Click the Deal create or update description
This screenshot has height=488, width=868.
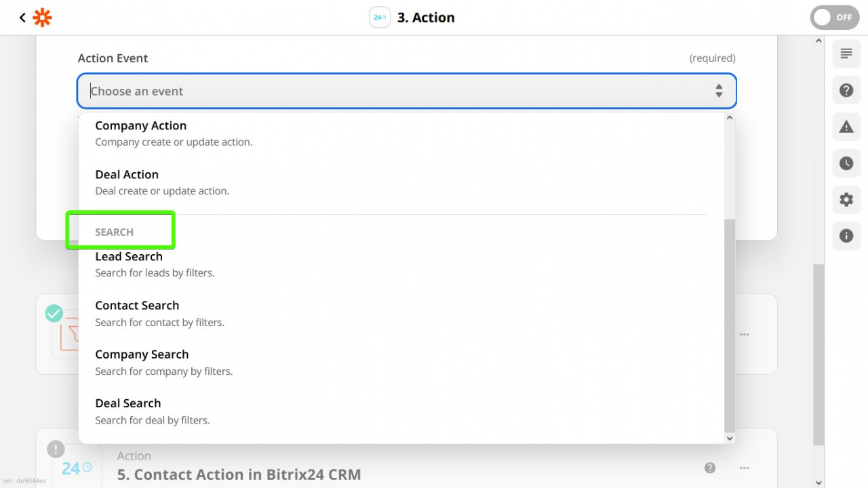pos(162,191)
